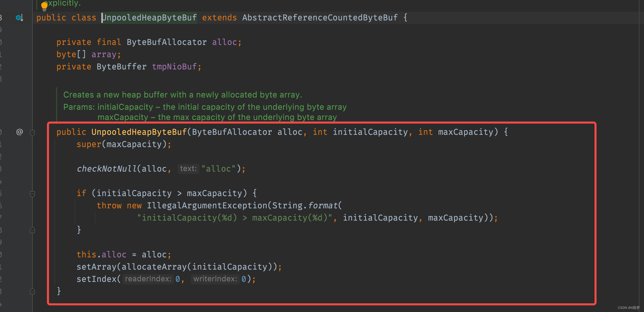644x312 pixels.
Task: Click the @ annotation gutter icon by constructor
Action: 20,132
